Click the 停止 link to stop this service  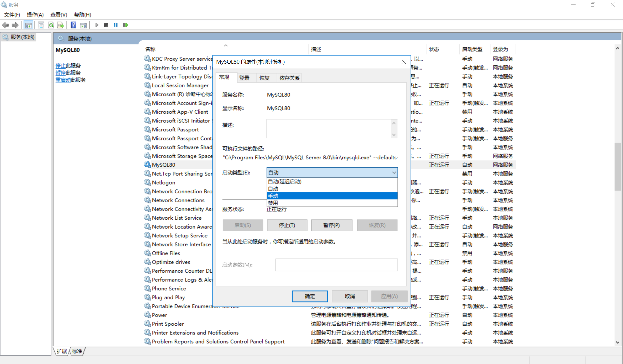pyautogui.click(x=60, y=66)
